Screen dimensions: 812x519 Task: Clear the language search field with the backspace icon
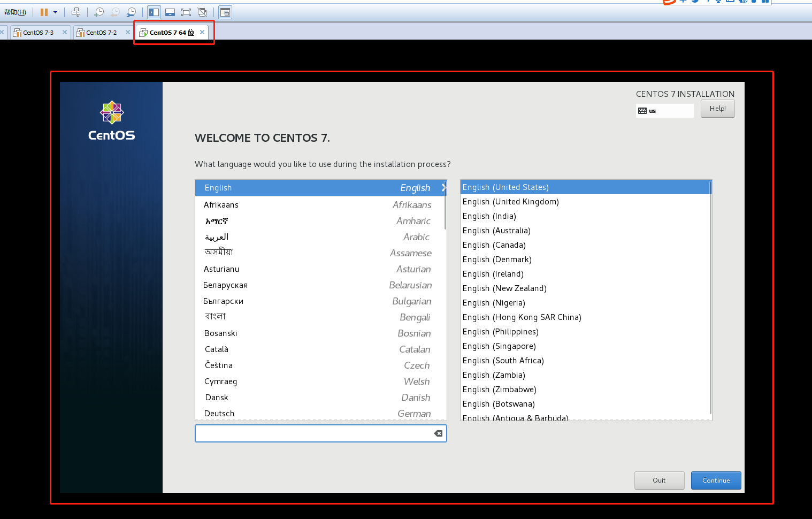click(x=438, y=433)
